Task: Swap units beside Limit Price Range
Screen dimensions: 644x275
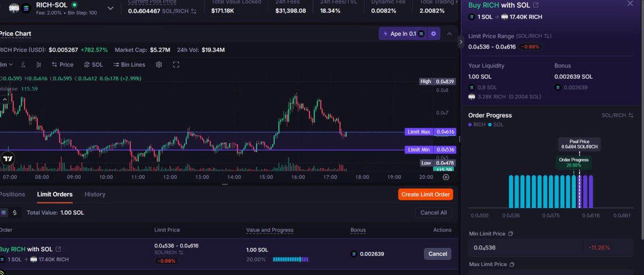Action: pyautogui.click(x=547, y=36)
